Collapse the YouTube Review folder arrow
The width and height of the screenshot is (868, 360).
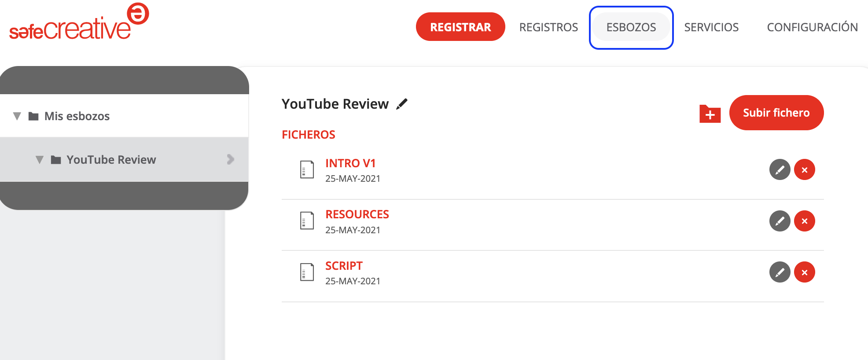click(40, 160)
